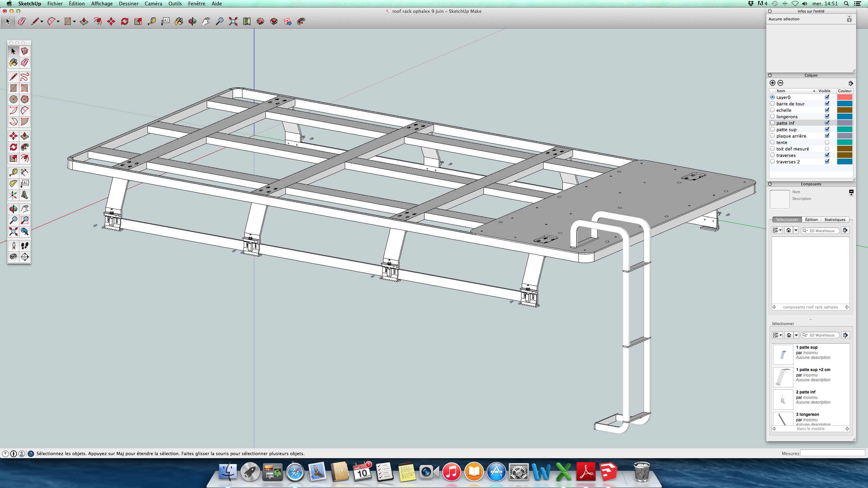Select the Paint Bucket tool in left palette
The height and width of the screenshot is (488, 868).
point(13,62)
